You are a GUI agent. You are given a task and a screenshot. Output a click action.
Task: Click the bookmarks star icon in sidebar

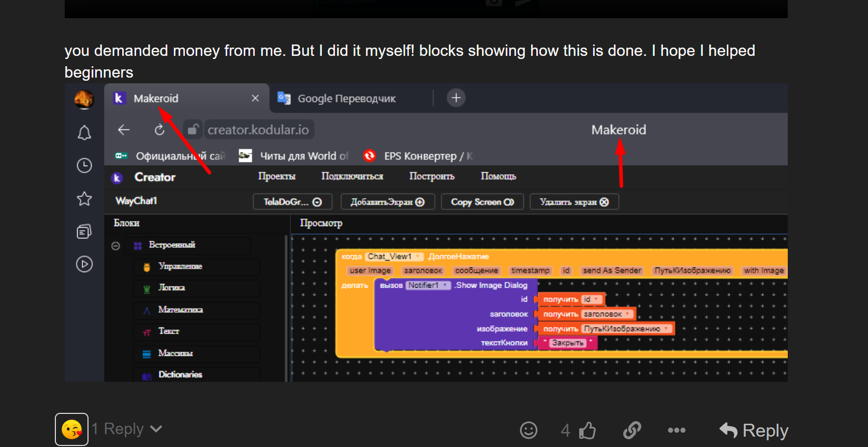pos(84,199)
